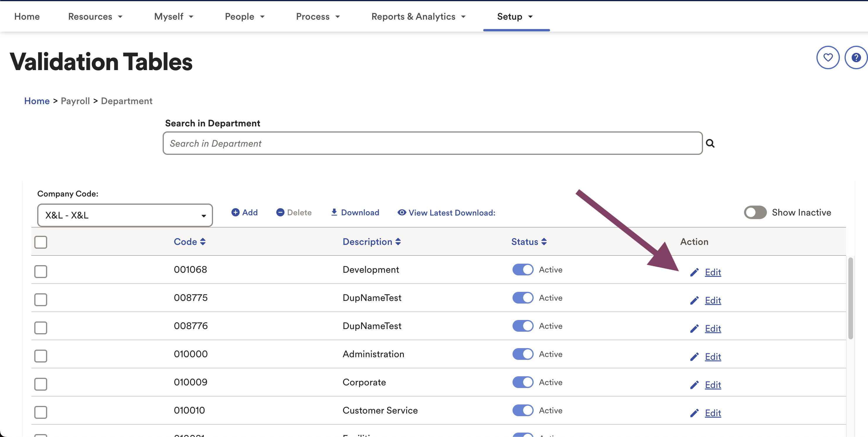This screenshot has height=437, width=868.
Task: Click the Edit link for Development
Action: [x=713, y=272]
